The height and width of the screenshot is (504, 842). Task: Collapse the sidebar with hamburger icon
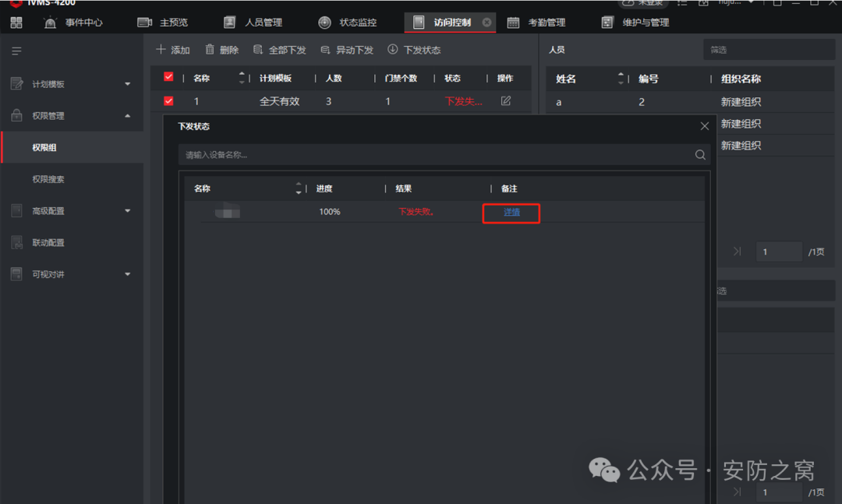coord(16,51)
